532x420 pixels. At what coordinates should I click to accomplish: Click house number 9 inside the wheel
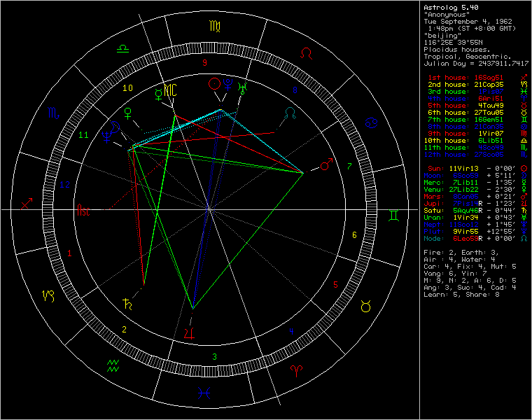[x=204, y=63]
